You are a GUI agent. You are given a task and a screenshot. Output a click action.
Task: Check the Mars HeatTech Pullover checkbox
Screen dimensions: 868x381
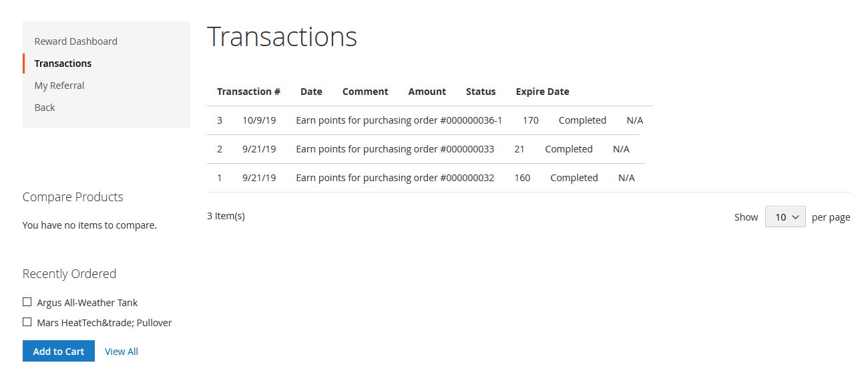(x=27, y=322)
